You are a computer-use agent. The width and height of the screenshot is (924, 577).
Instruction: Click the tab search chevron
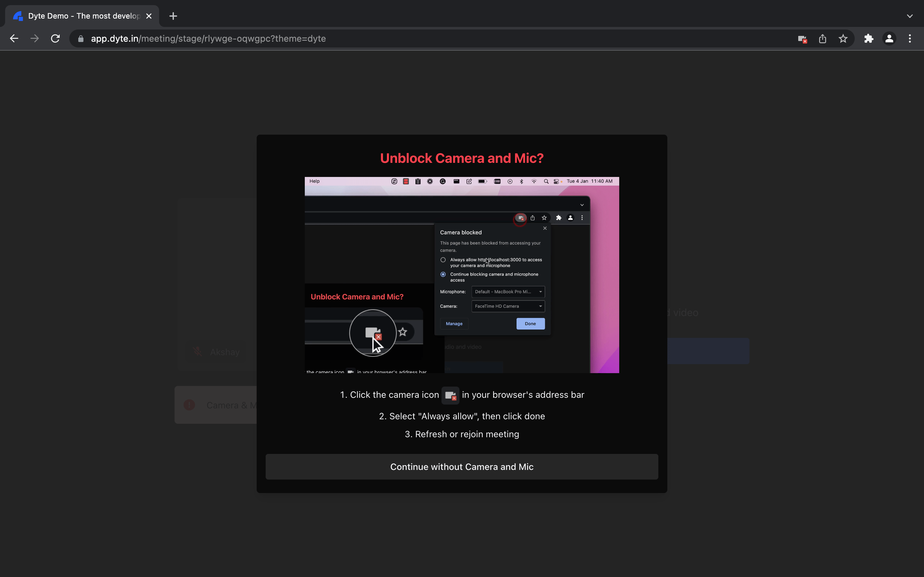(910, 16)
